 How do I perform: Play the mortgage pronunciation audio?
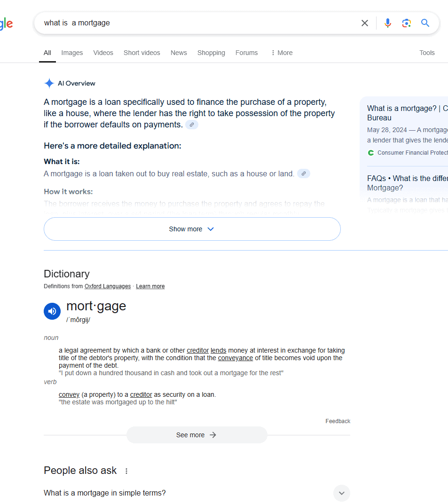pos(52,311)
